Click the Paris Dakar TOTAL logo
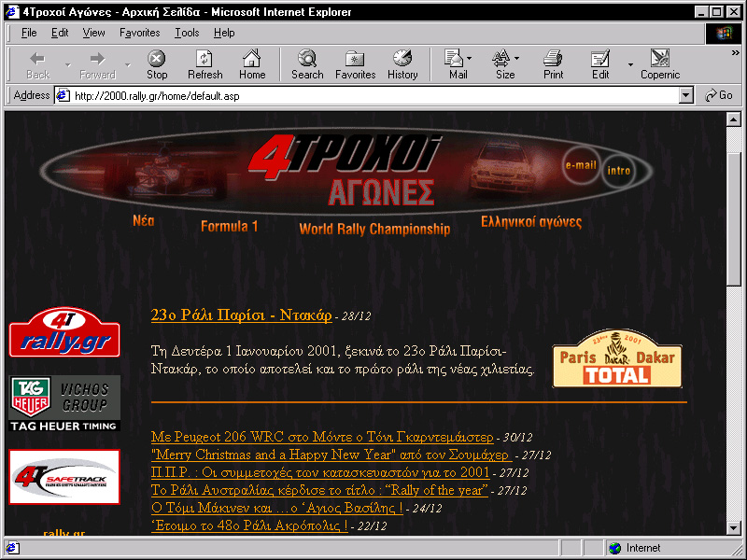The height and width of the screenshot is (560, 747). 617,358
